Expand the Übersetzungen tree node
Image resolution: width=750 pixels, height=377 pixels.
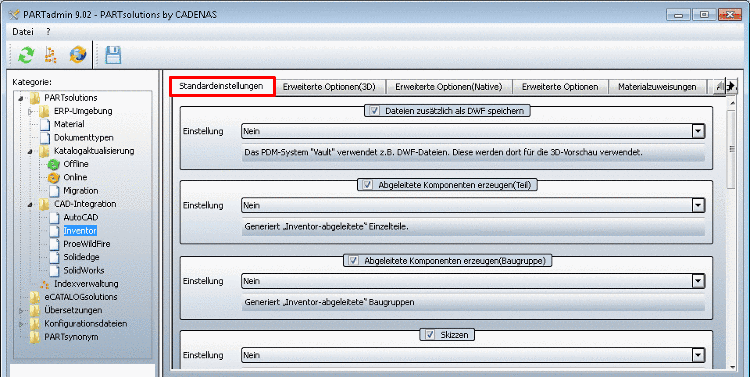[x=21, y=311]
